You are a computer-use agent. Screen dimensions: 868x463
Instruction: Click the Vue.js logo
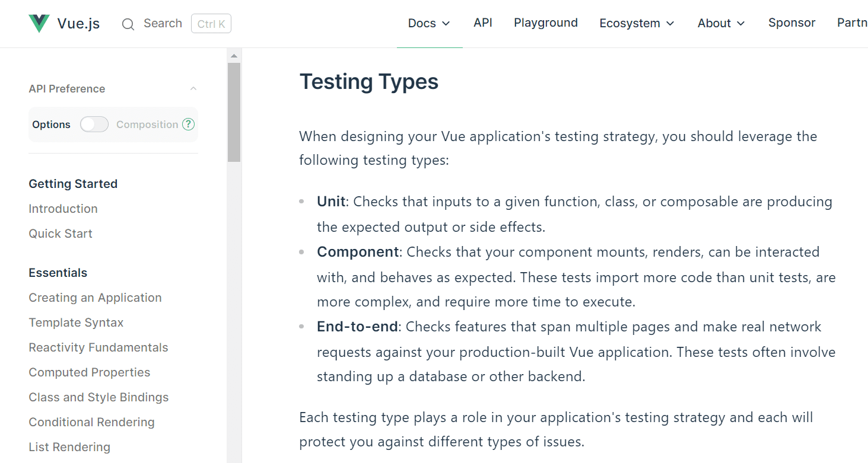point(64,23)
